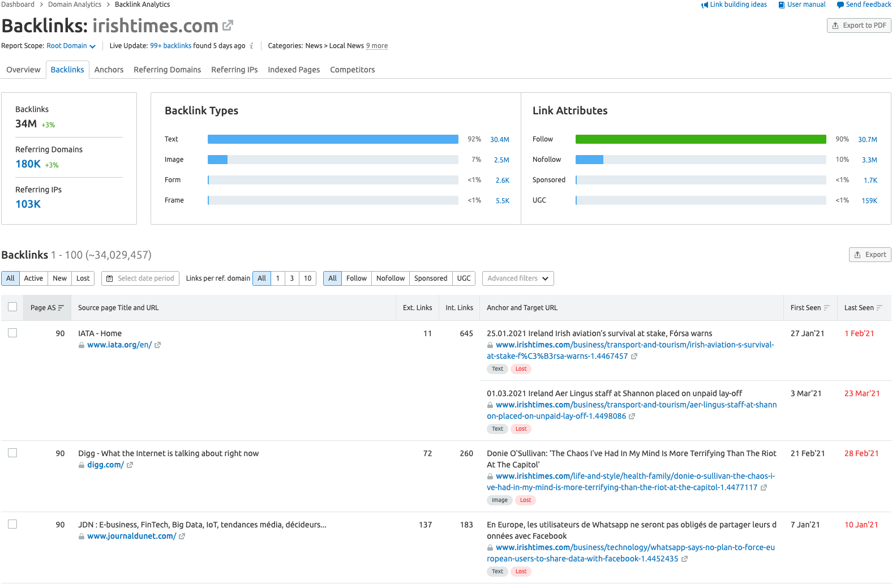Select the Lost backlinks filter
This screenshot has width=892, height=588.
click(83, 278)
